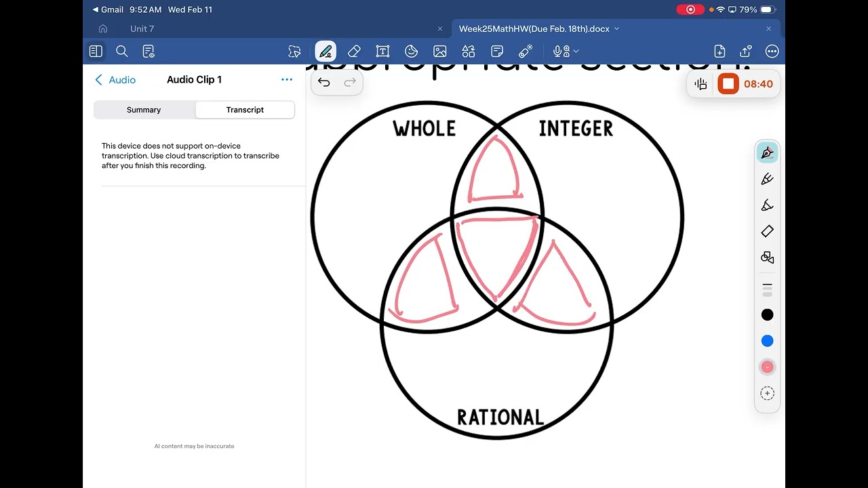Select the highlighter in side toolbar
Viewport: 868px width, 488px height.
click(768, 205)
